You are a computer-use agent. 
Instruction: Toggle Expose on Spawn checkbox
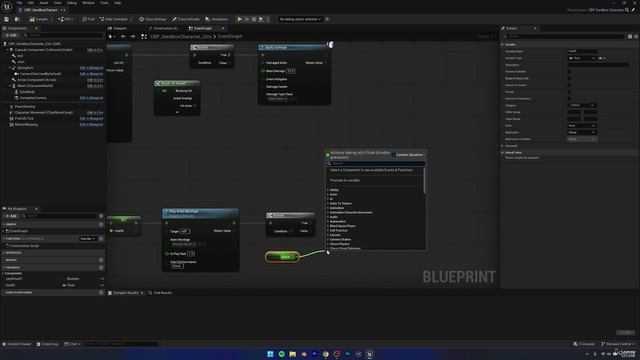569,85
